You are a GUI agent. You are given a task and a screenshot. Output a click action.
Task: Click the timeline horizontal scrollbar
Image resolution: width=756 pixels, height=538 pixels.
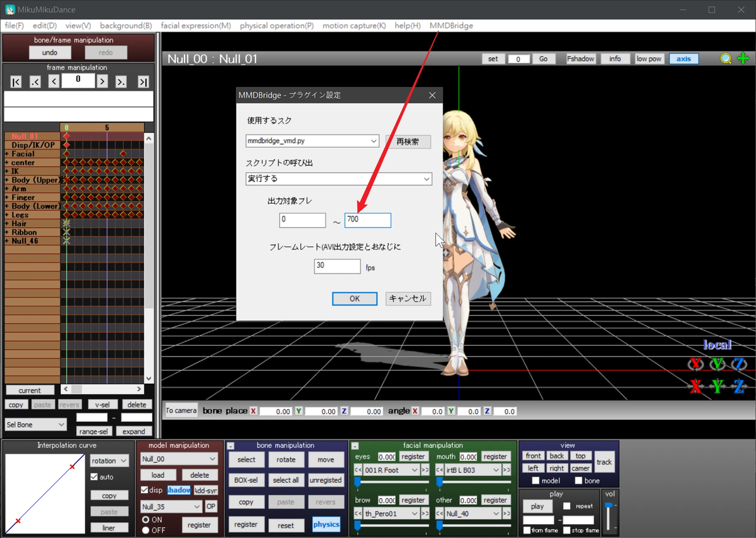pos(103,389)
